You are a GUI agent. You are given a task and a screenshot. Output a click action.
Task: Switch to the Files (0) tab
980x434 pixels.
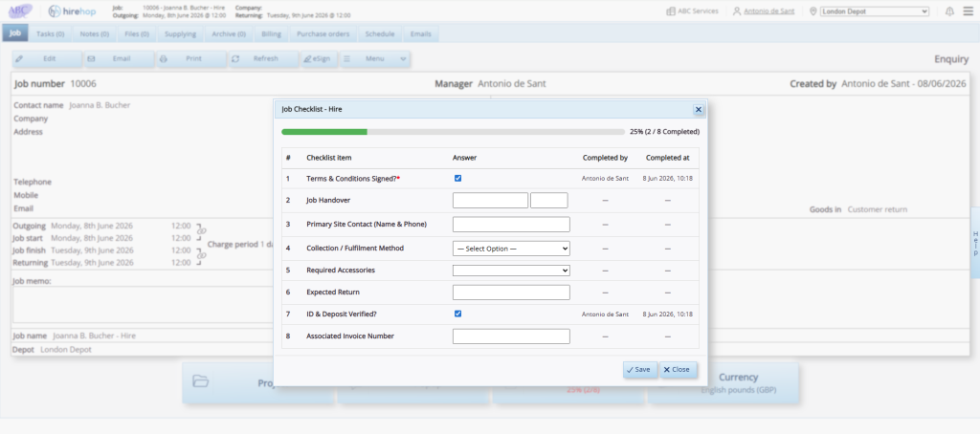pyautogui.click(x=136, y=33)
